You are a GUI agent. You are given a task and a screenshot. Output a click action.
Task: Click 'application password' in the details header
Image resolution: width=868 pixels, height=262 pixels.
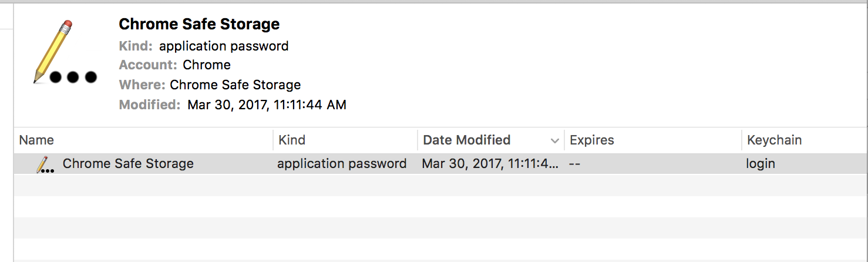tap(224, 46)
